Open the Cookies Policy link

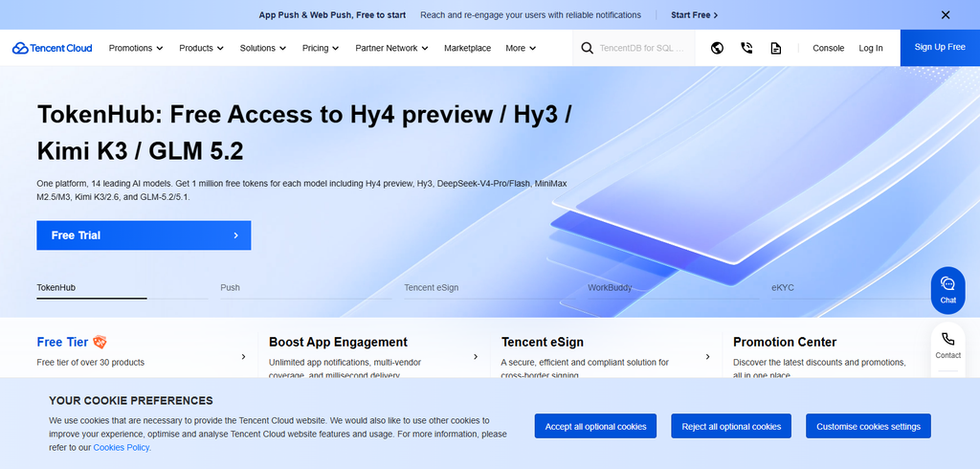pyautogui.click(x=122, y=447)
